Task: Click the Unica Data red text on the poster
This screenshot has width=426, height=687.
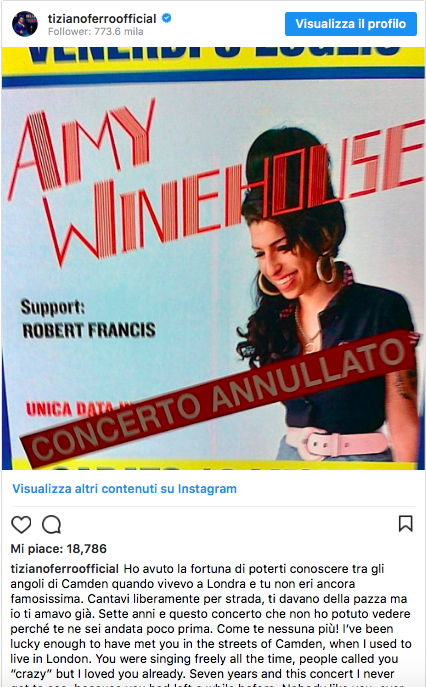Action: 72,409
